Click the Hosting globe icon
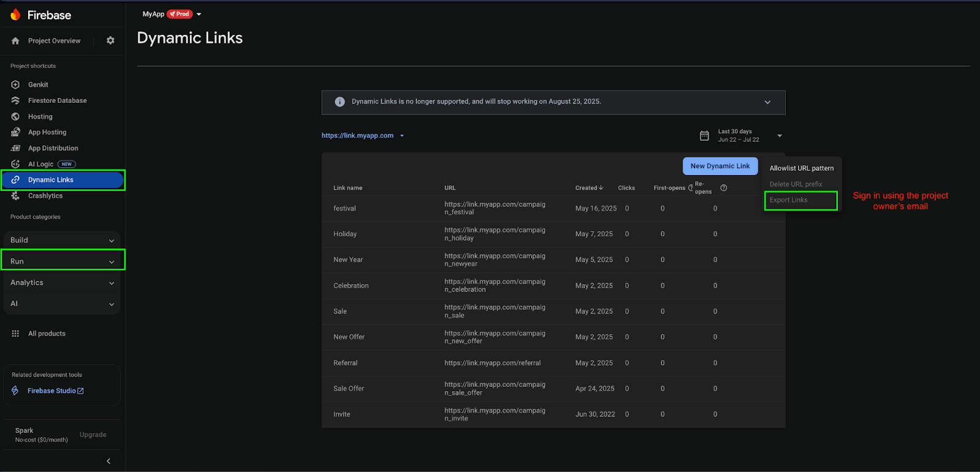The image size is (980, 472). click(15, 116)
